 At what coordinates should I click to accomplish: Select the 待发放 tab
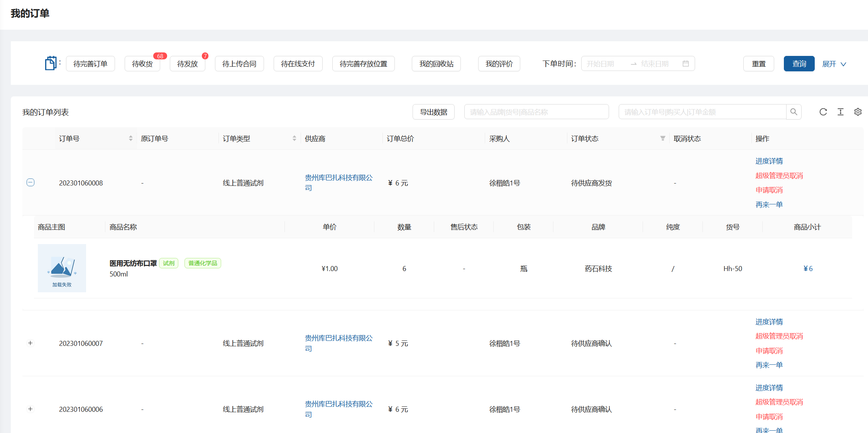(x=188, y=64)
